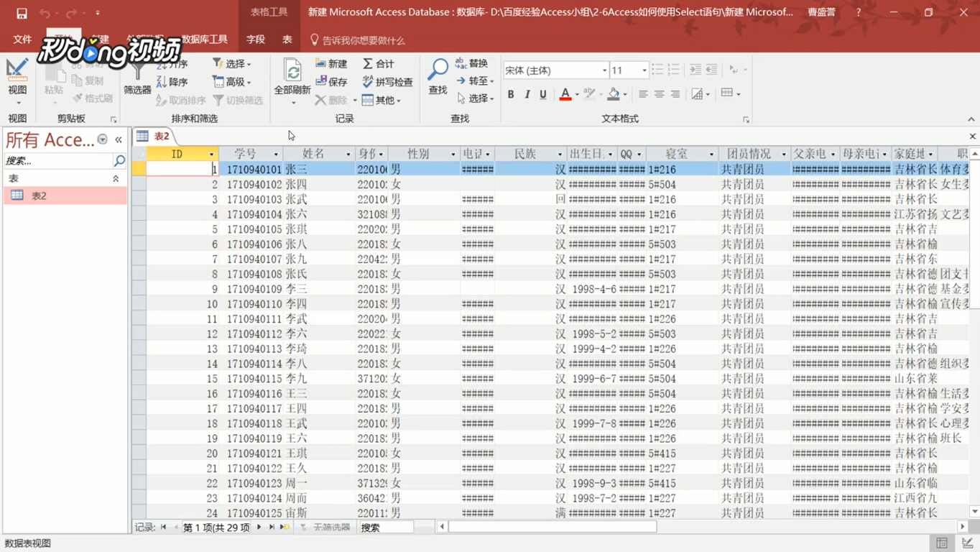Image resolution: width=980 pixels, height=552 pixels.
Task: Run 拼写检查 (Spell check)
Action: pos(387,82)
